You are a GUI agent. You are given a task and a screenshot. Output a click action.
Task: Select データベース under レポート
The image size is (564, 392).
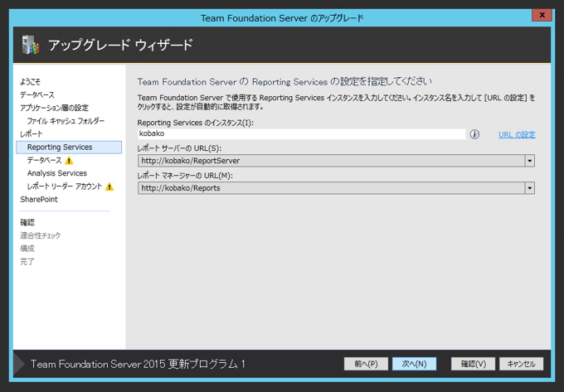(x=45, y=160)
